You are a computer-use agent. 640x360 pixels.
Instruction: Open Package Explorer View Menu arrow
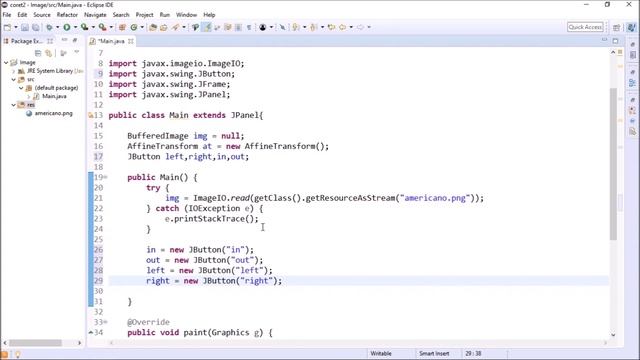coord(76,53)
